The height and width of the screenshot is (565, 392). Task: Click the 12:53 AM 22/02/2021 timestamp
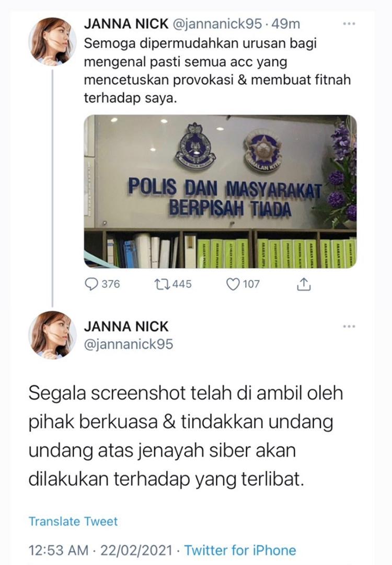click(100, 550)
